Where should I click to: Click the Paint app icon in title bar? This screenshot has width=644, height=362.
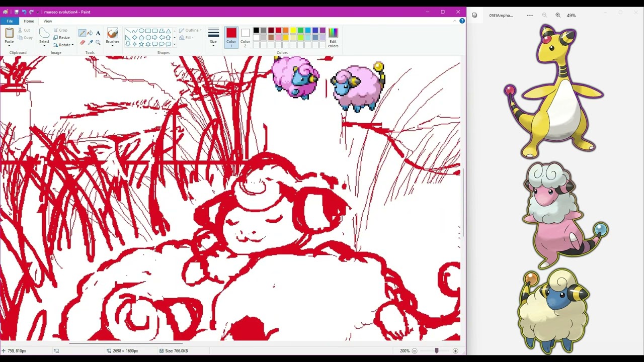tap(6, 12)
